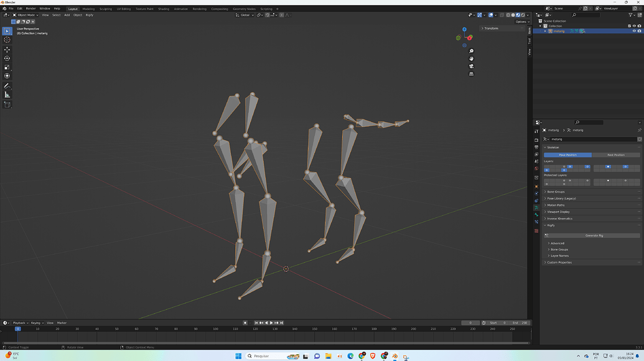Select the Rotate tool in the toolbar
The image size is (644, 361).
(7, 59)
